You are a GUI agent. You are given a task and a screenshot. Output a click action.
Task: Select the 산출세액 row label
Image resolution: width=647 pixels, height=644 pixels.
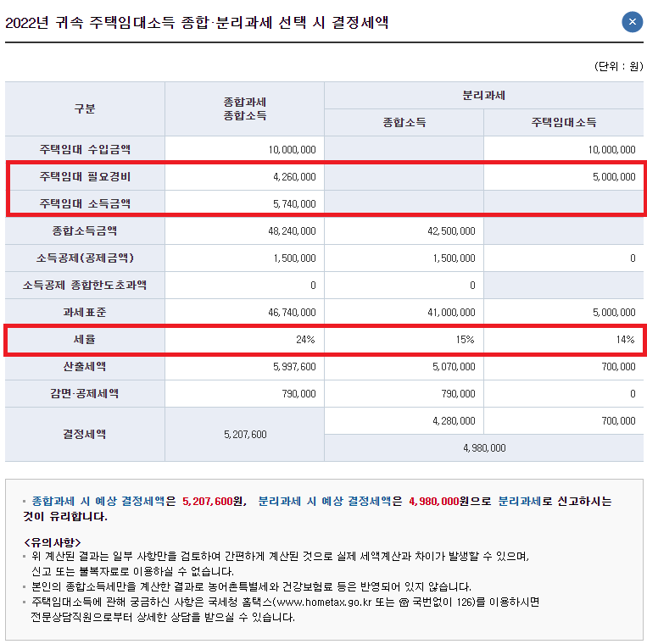tap(85, 367)
